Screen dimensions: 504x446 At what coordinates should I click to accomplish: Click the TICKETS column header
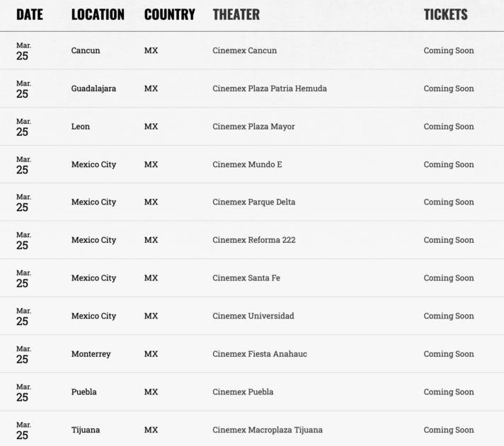point(445,14)
